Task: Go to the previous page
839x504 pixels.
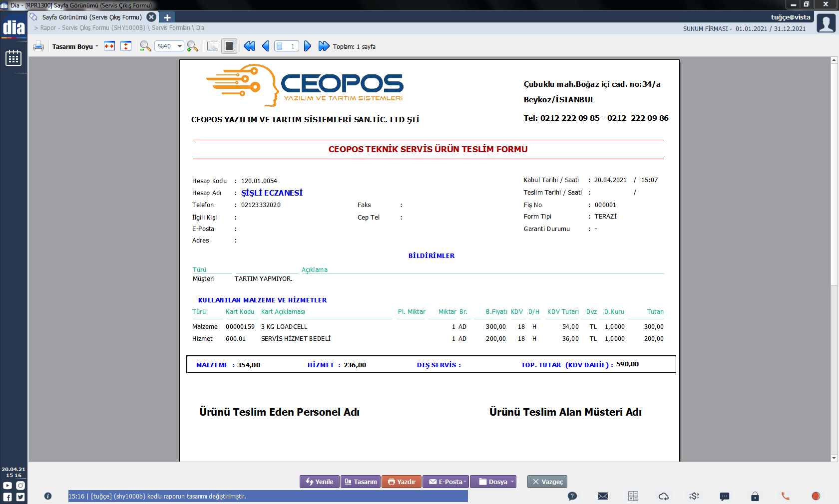Action: click(x=266, y=46)
